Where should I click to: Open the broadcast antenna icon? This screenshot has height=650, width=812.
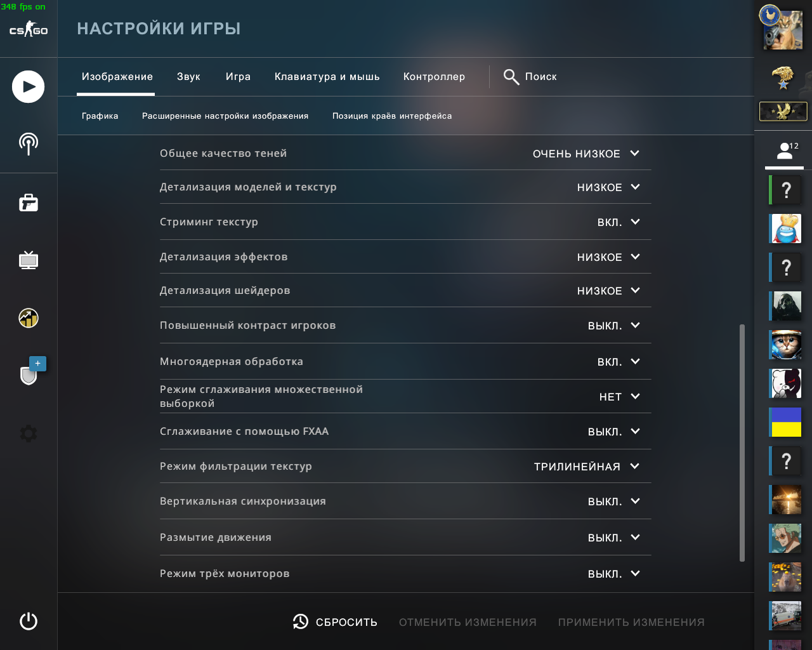pos(28,143)
